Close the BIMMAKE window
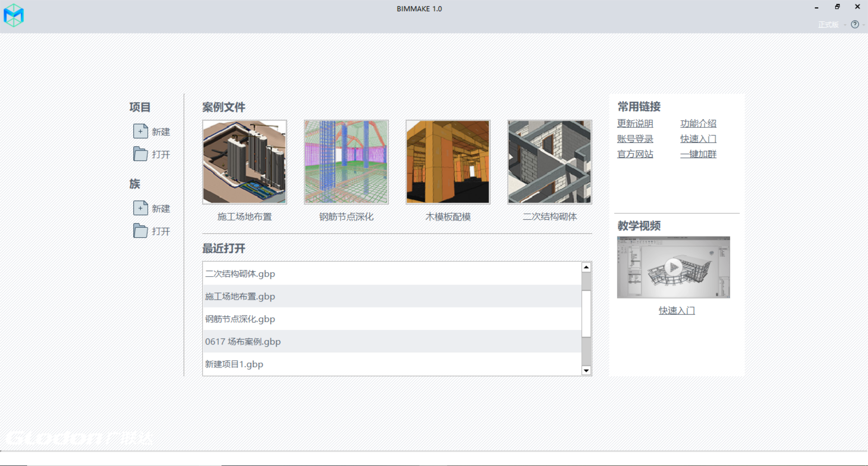The image size is (868, 466). [857, 7]
